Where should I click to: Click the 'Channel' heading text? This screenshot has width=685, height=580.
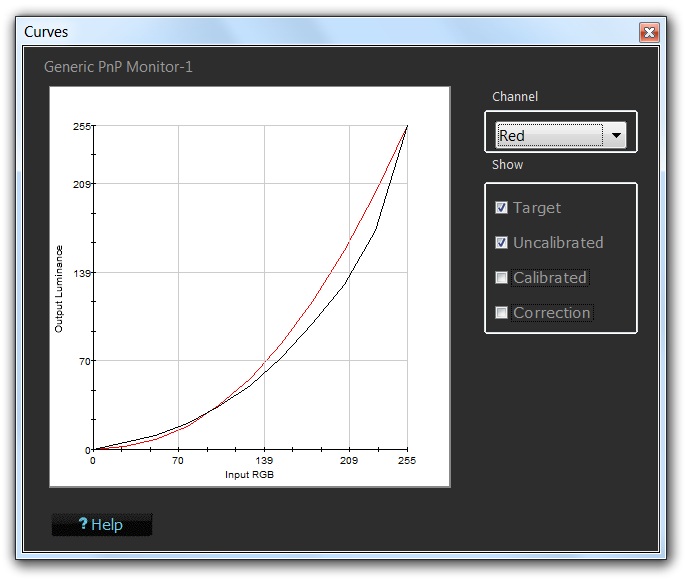[x=515, y=97]
